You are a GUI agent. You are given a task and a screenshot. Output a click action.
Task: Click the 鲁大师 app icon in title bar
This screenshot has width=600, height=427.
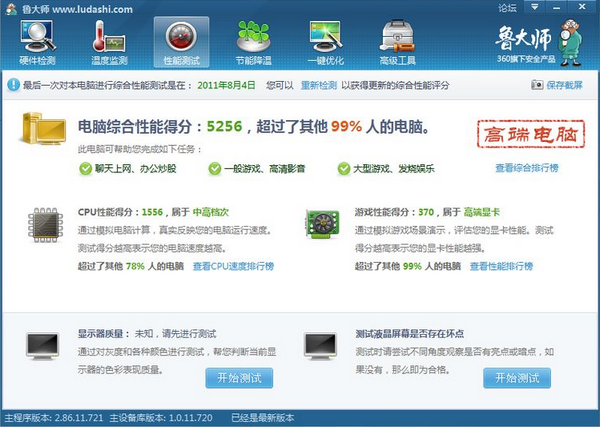coord(11,8)
